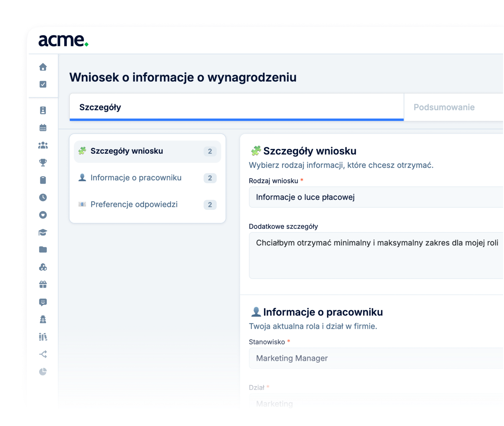
Task: Click the acme logo
Action: click(x=63, y=40)
